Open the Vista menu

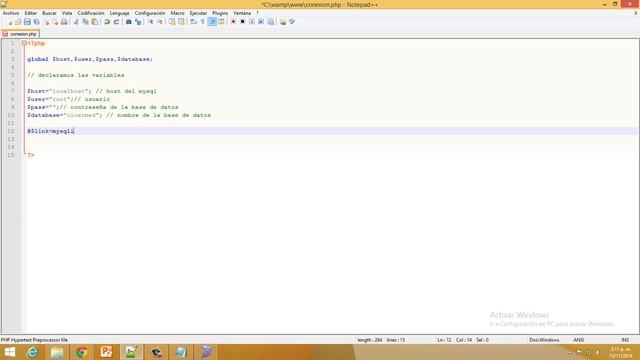tap(67, 13)
